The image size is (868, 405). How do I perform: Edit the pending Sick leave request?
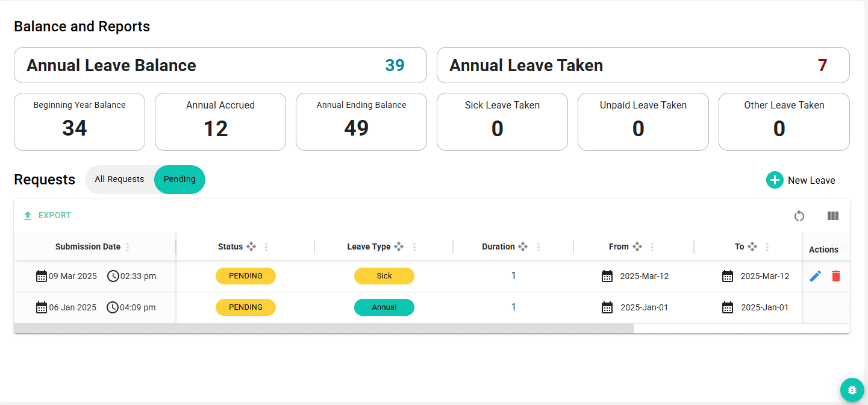point(815,275)
